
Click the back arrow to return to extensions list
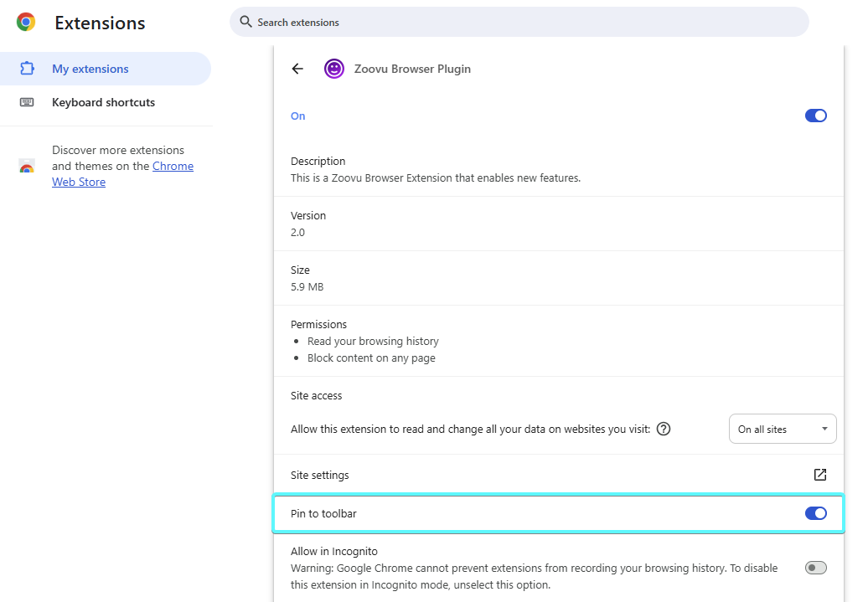tap(297, 69)
